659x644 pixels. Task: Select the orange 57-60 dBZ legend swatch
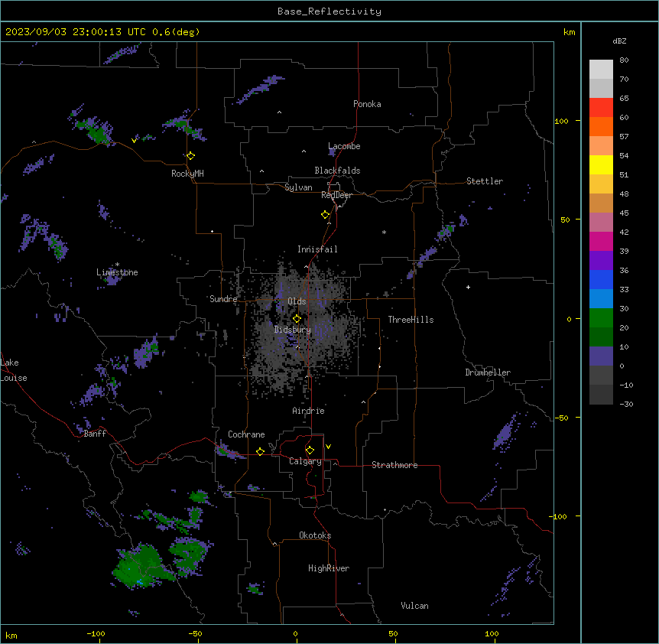coord(601,126)
